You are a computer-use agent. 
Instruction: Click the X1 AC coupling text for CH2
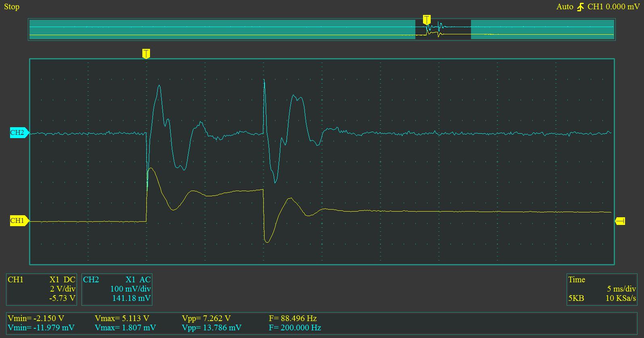138,279
